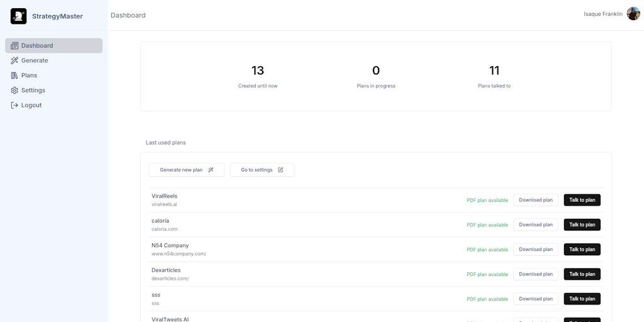The image size is (644, 322).
Task: Click the StrategyMaster brand name
Action: click(57, 16)
